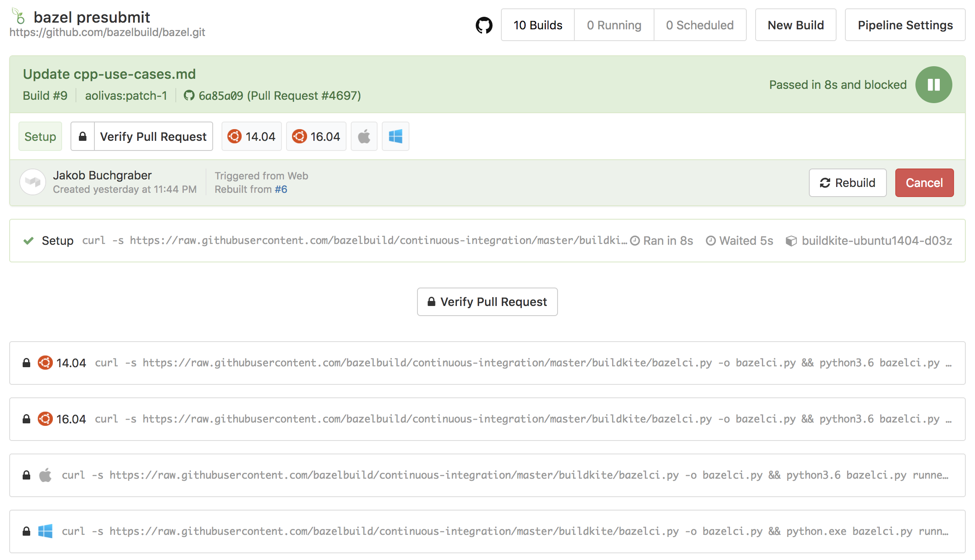The image size is (975, 560).
Task: Select the Windows step in pipeline bar
Action: [x=395, y=136]
